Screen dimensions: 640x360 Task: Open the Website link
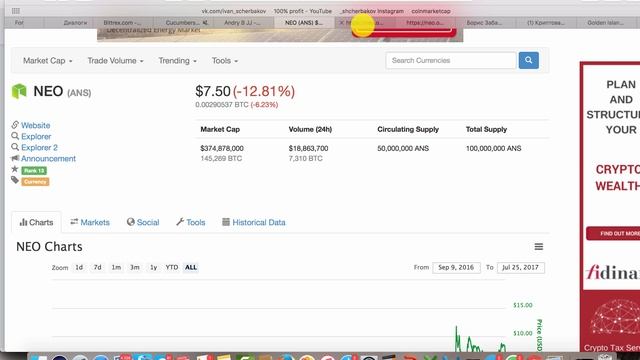tap(36, 125)
